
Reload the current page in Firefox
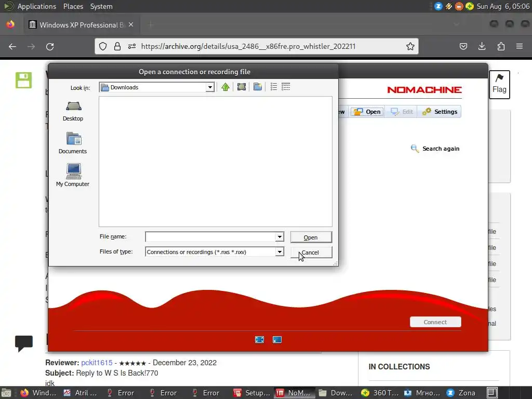point(50,46)
